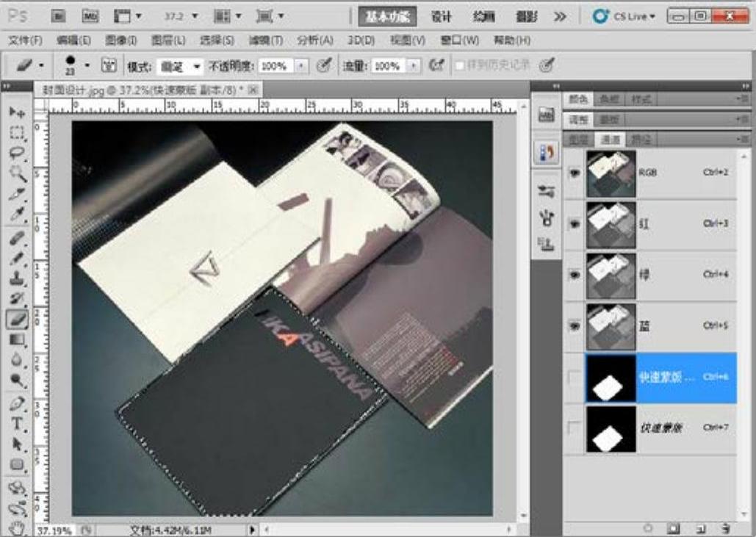756x537 pixels.
Task: Switch to the 图层 panel tab
Action: pos(578,140)
